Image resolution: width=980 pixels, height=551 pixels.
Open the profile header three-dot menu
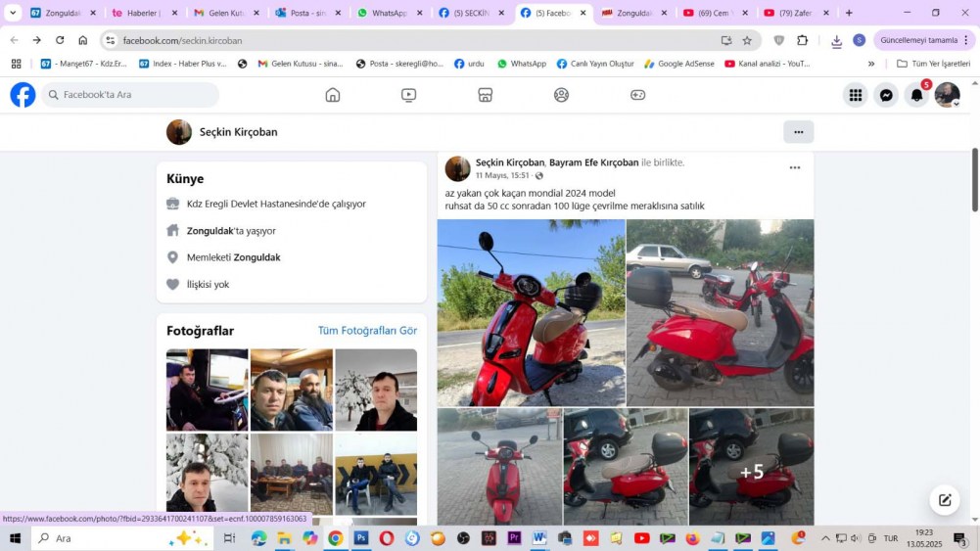coord(798,132)
